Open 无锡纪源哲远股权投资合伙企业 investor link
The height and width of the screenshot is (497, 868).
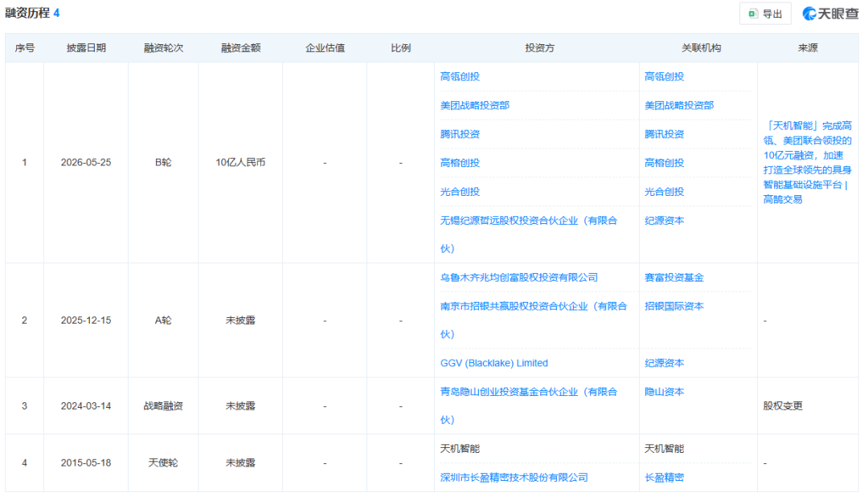pos(529,234)
